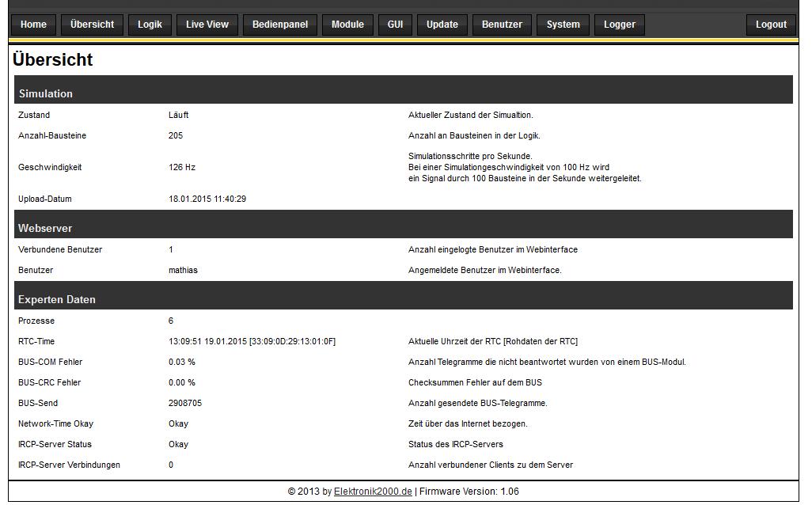Screen dimensions: 812x505
Task: Open the Bedienpanel page
Action: point(280,25)
